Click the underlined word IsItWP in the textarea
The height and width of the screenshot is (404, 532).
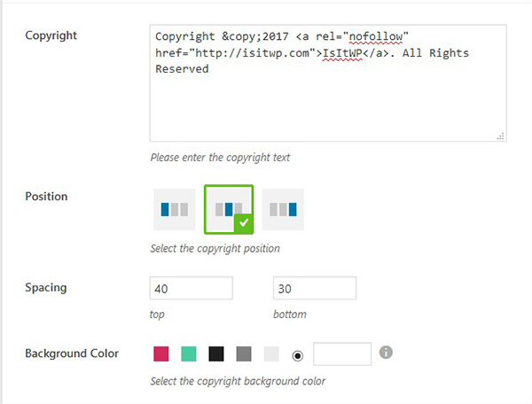tap(342, 53)
